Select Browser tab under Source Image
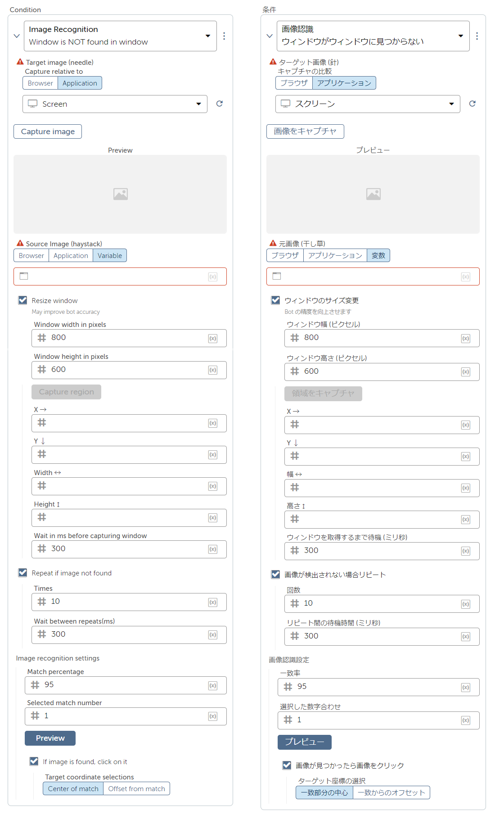The image size is (504, 815). (x=31, y=255)
